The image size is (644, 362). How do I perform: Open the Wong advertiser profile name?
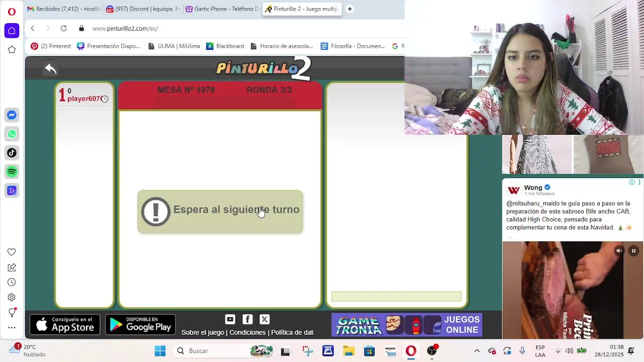(533, 188)
